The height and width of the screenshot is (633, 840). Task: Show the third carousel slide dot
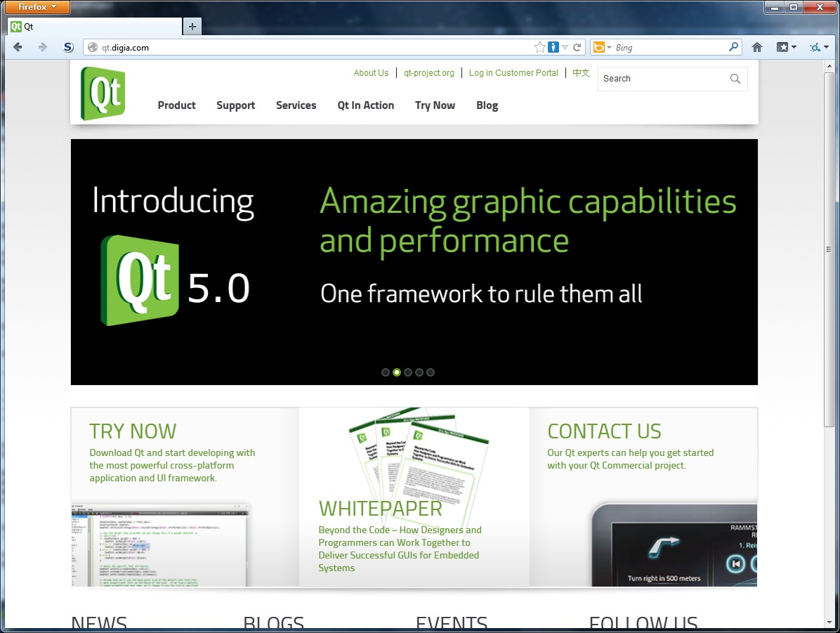408,372
